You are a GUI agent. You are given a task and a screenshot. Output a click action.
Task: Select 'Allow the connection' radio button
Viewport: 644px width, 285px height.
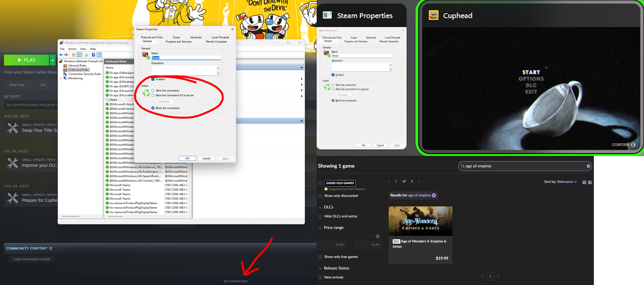153,91
